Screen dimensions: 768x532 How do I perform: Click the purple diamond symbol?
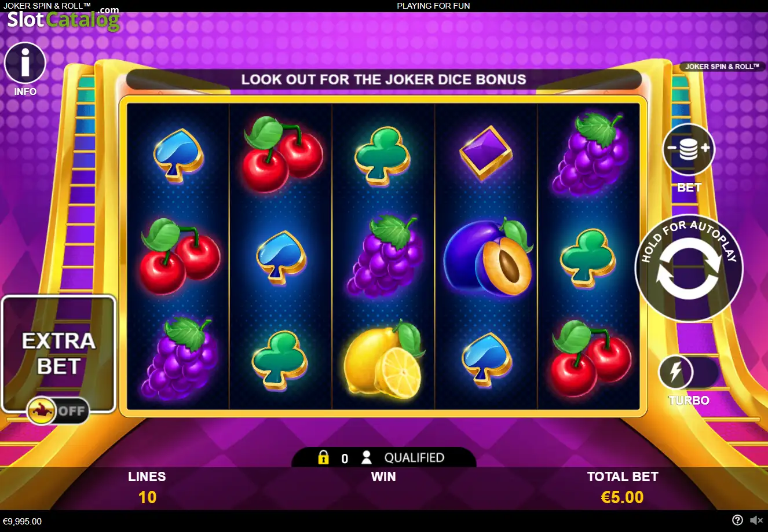486,153
